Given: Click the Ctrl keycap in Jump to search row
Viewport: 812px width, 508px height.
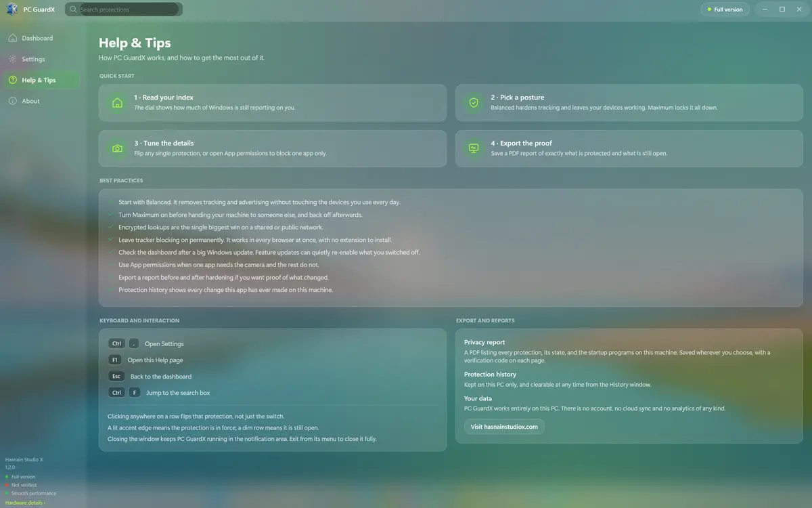Looking at the screenshot, I should click(116, 392).
